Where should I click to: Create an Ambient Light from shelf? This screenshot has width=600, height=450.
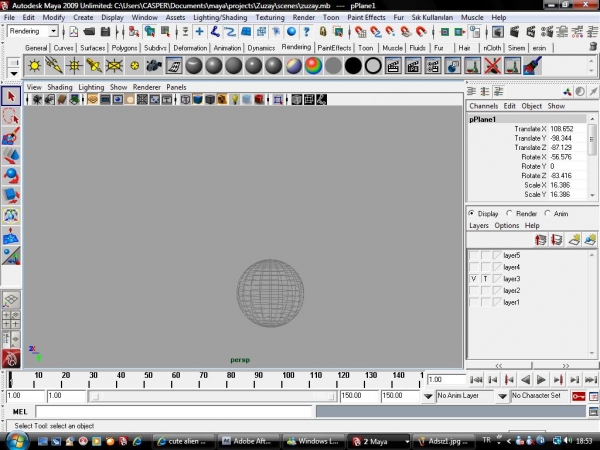coord(34,66)
